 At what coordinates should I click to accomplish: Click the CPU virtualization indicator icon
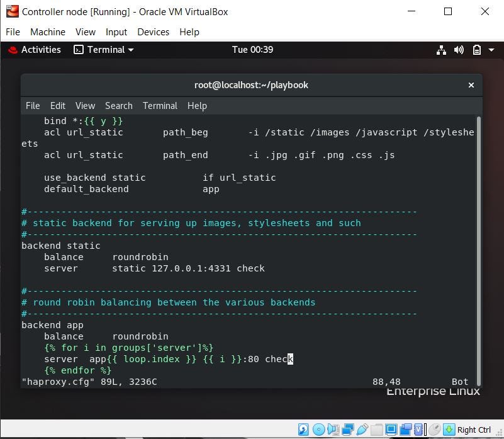418,430
